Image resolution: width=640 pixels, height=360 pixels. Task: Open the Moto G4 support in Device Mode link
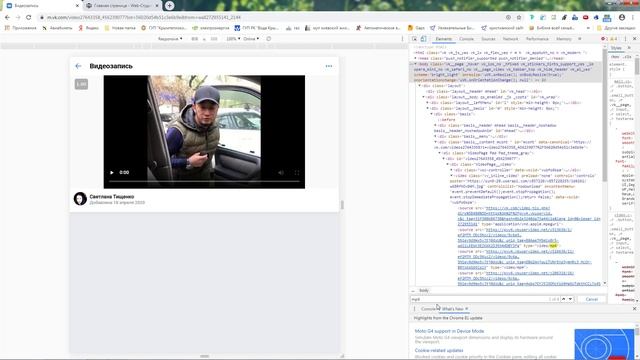(449, 331)
